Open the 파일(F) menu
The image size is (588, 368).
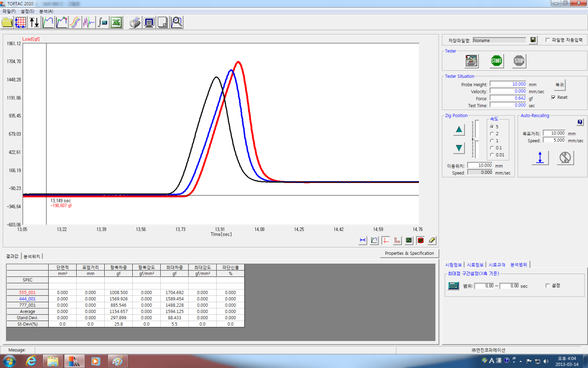click(9, 11)
